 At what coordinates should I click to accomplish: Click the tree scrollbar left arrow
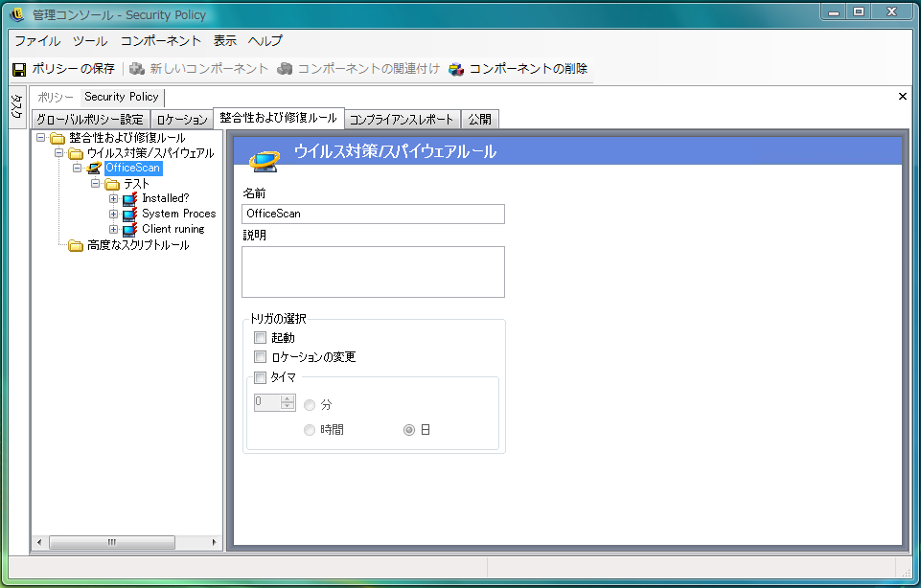click(x=39, y=543)
